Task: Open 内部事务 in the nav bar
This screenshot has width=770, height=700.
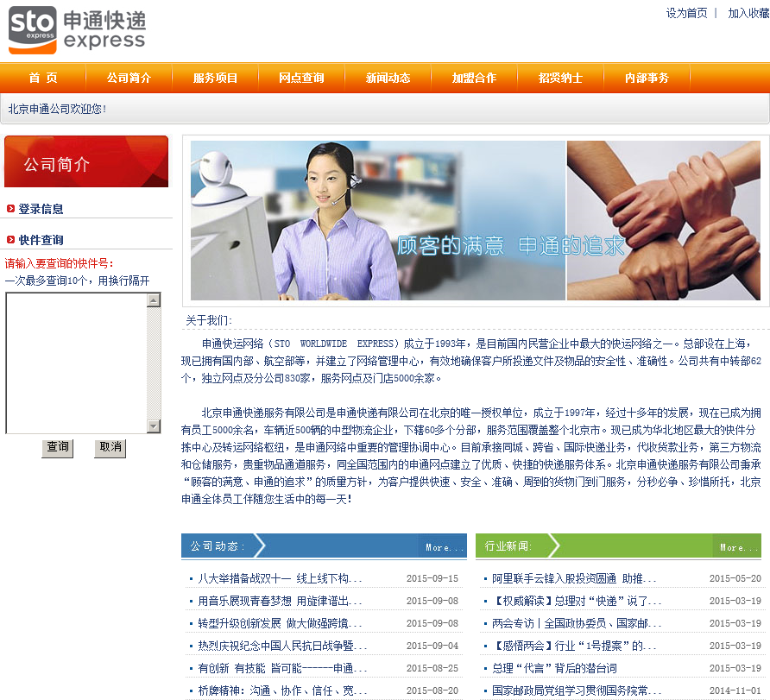Action: [x=647, y=78]
